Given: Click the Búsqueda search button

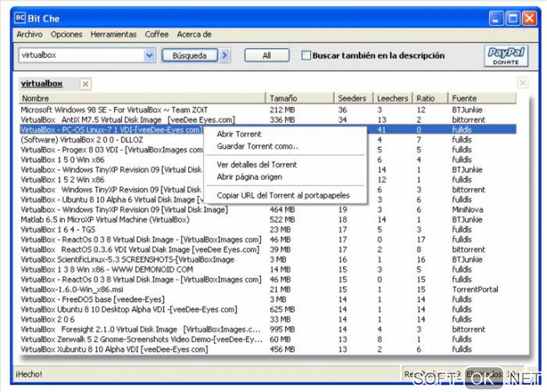Looking at the screenshot, I should (x=189, y=55).
